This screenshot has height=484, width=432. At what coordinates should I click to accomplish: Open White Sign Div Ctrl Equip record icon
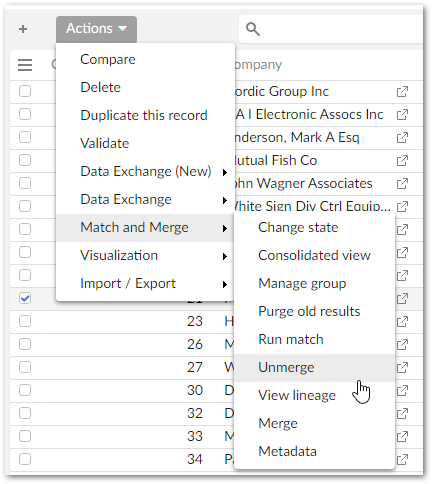point(402,206)
